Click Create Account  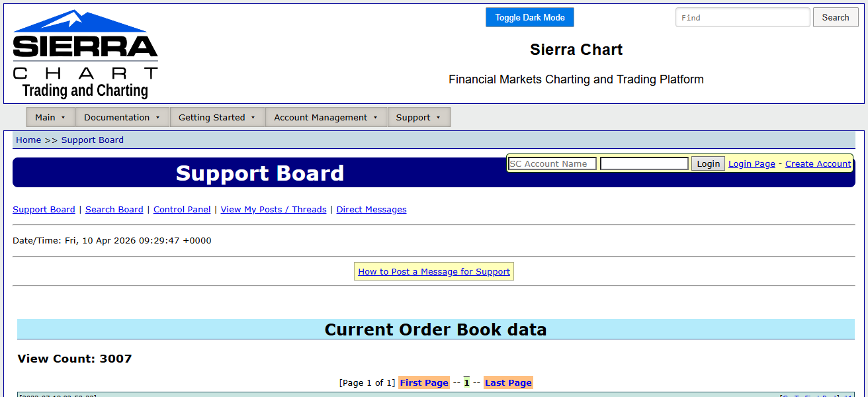(x=818, y=163)
